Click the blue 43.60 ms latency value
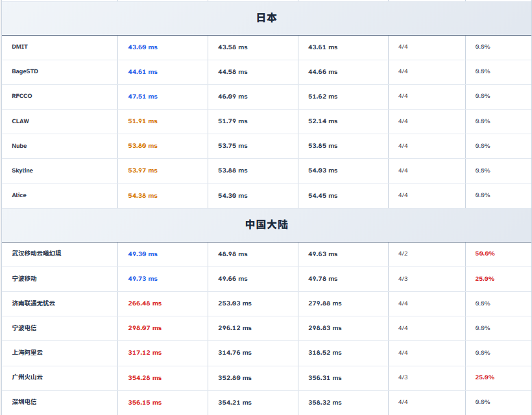The width and height of the screenshot is (532, 415). tap(143, 47)
